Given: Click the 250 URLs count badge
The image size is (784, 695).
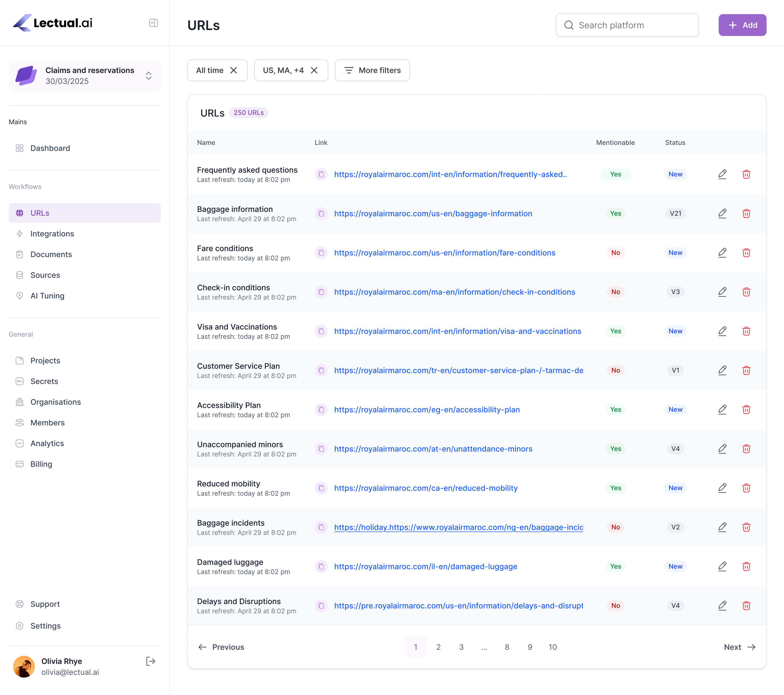Looking at the screenshot, I should click(x=249, y=112).
